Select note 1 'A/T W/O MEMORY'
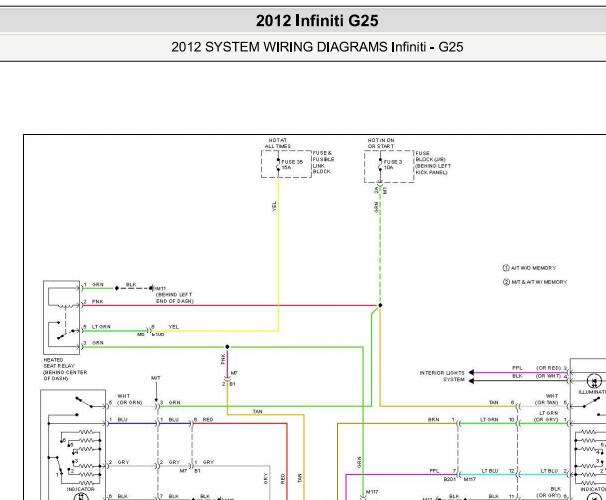 pyautogui.click(x=529, y=268)
